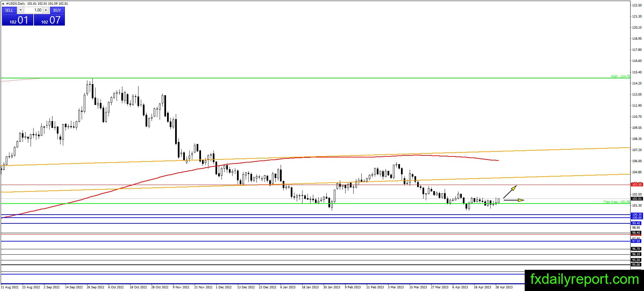
Task: Click the 102.01 current price label
Action: tap(637, 199)
